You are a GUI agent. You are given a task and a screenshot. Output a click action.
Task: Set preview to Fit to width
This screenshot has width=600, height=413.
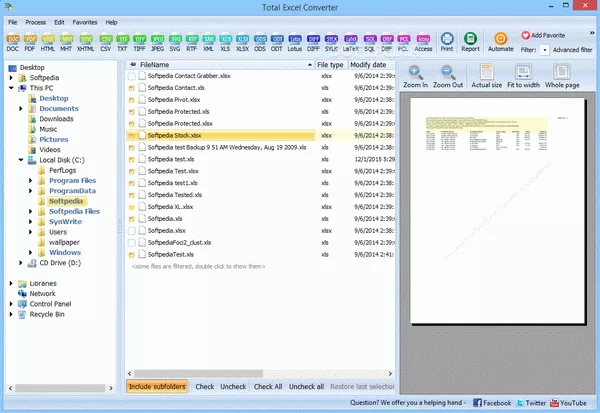click(x=524, y=76)
